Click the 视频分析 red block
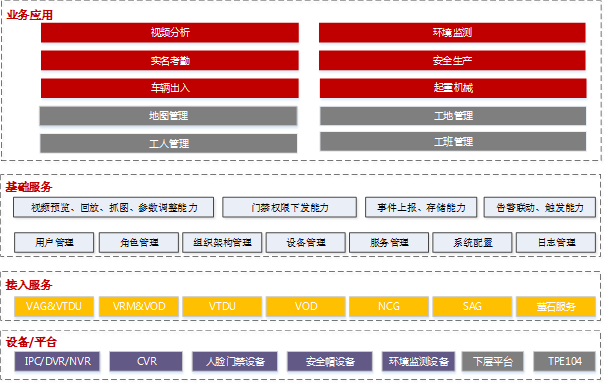This screenshot has width=606, height=385. pyautogui.click(x=170, y=32)
